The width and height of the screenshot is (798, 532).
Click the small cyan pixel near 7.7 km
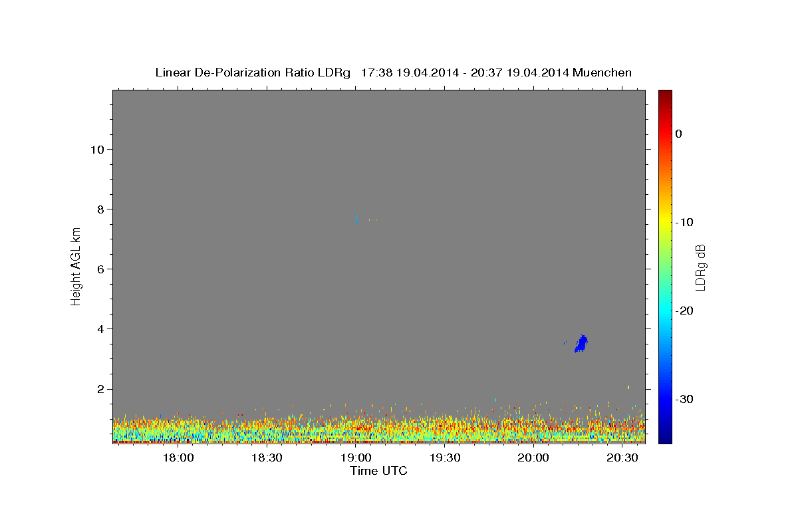pos(356,215)
